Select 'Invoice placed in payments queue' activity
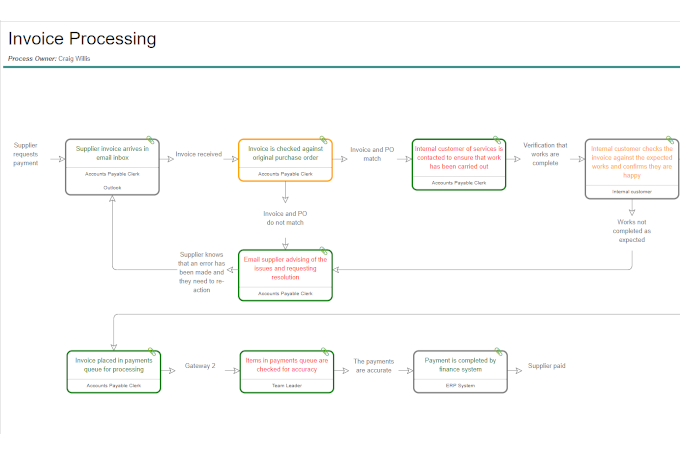This screenshot has width=680, height=454. 114,372
